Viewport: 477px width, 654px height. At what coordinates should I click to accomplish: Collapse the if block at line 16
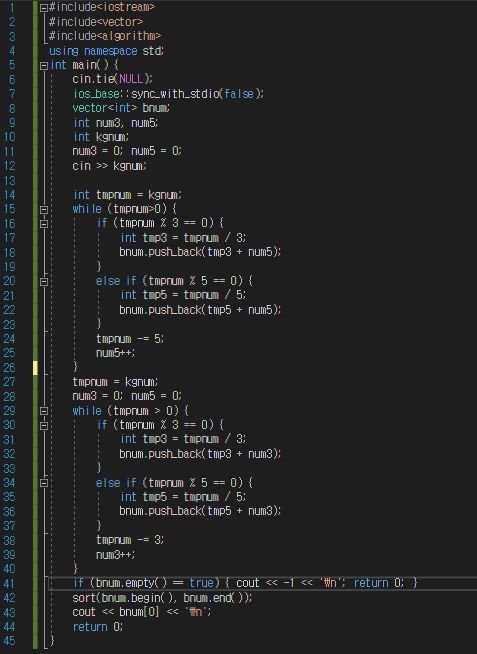[44, 224]
